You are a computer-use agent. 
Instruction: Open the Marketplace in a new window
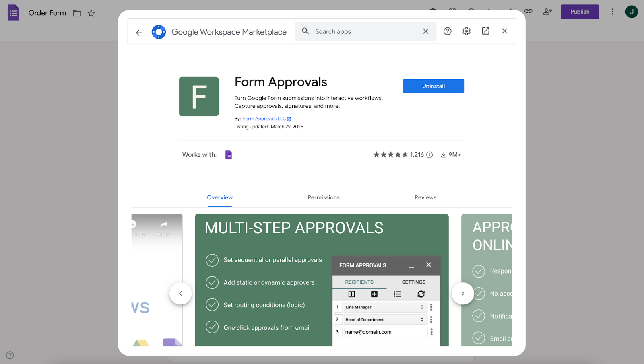point(486,31)
